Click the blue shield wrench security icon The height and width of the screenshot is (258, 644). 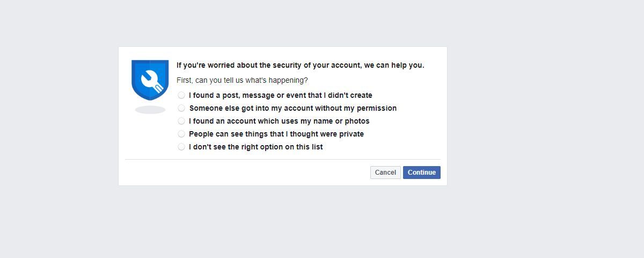[150, 80]
